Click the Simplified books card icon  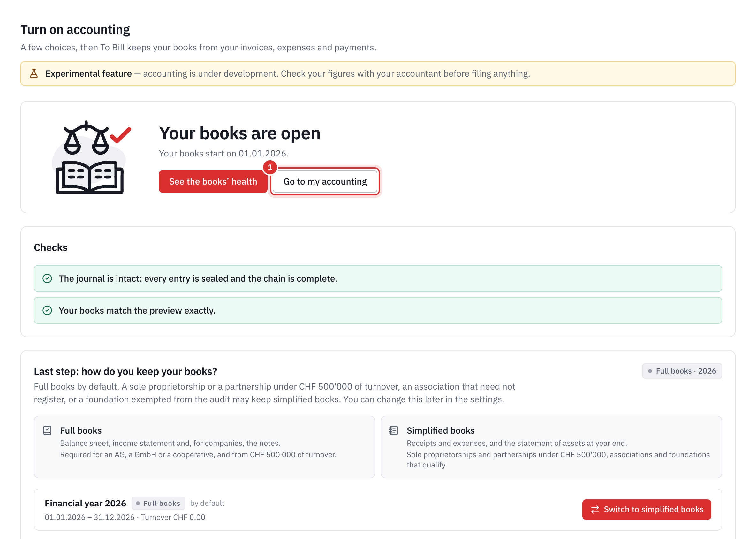coord(394,430)
